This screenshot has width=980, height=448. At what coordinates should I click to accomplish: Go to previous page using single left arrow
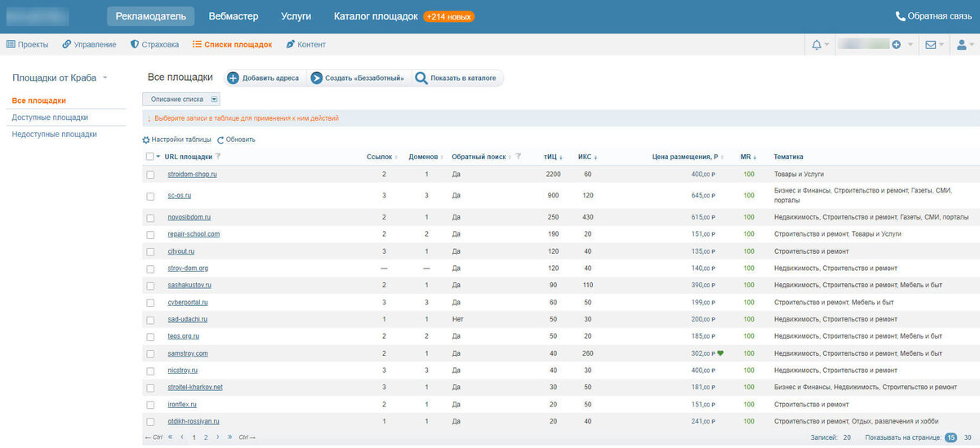181,437
